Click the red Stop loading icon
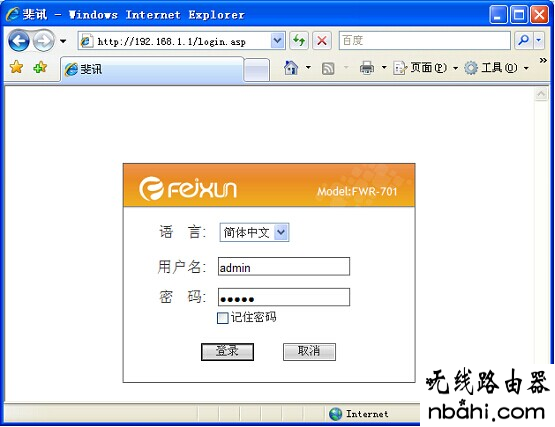The width and height of the screenshot is (555, 427). pyautogui.click(x=322, y=41)
